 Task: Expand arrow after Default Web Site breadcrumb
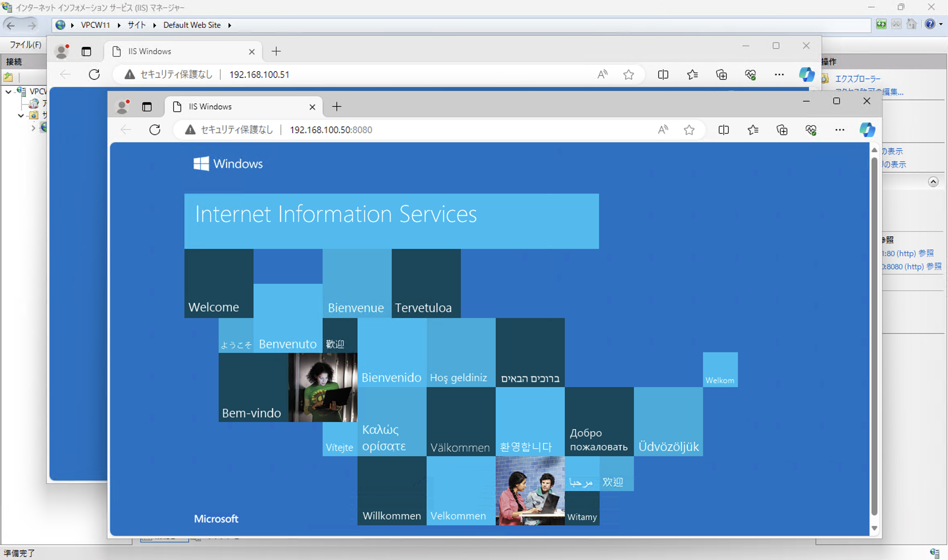(229, 25)
